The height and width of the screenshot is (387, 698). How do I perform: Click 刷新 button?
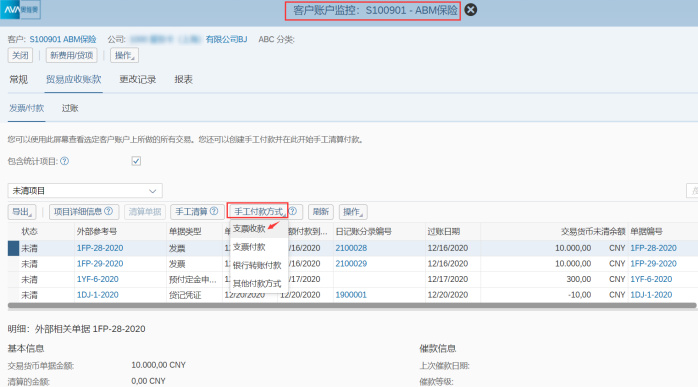[x=321, y=212]
